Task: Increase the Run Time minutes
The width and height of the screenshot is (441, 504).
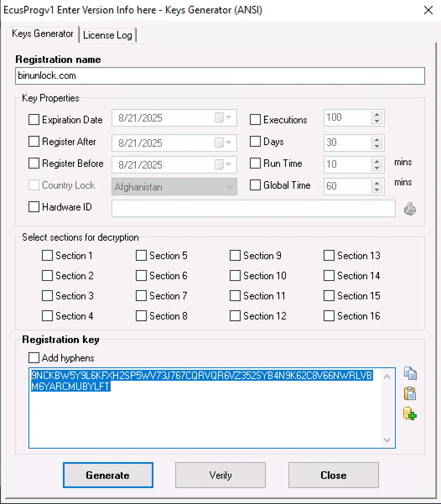Action: (376, 161)
